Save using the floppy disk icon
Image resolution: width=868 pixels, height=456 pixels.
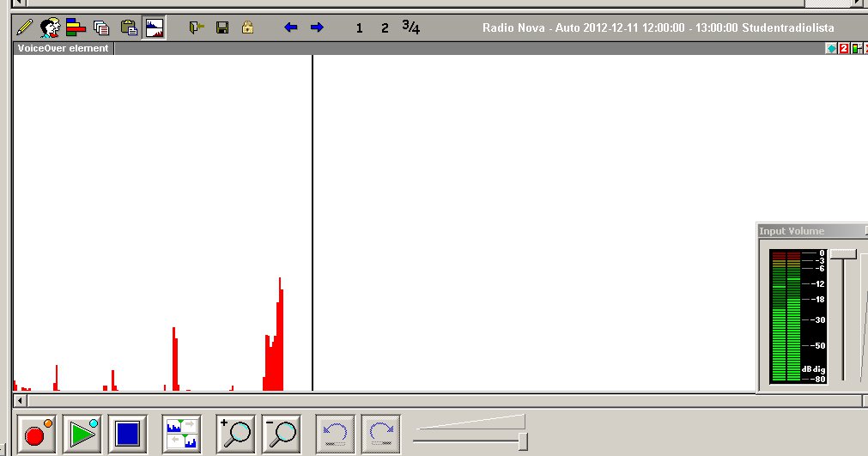pos(222,27)
